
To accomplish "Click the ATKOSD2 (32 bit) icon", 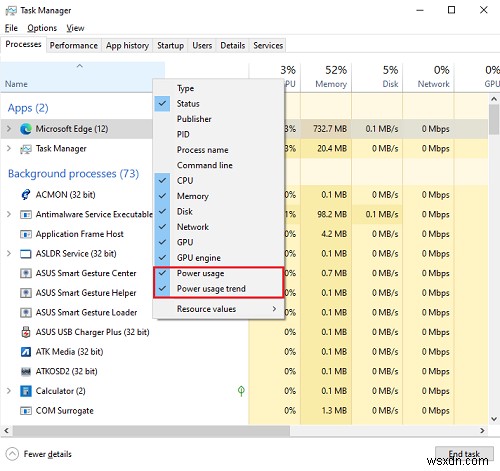I will [x=26, y=371].
